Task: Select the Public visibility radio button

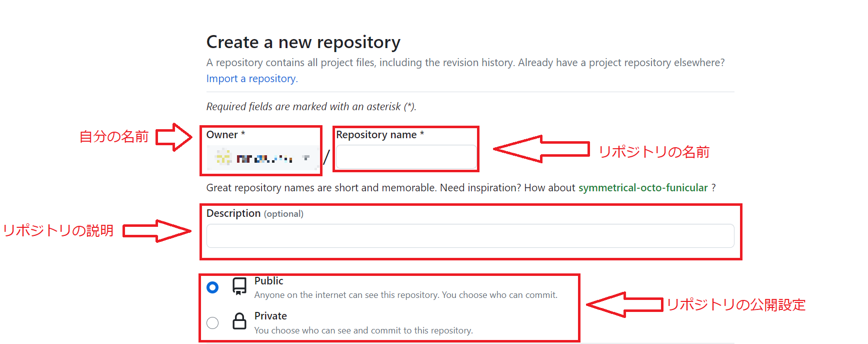Action: [212, 287]
